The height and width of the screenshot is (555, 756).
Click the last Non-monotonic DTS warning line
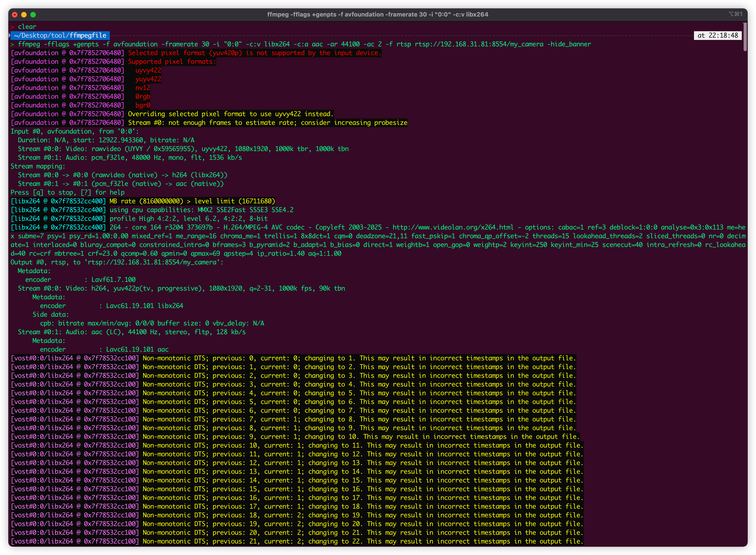[296, 541]
